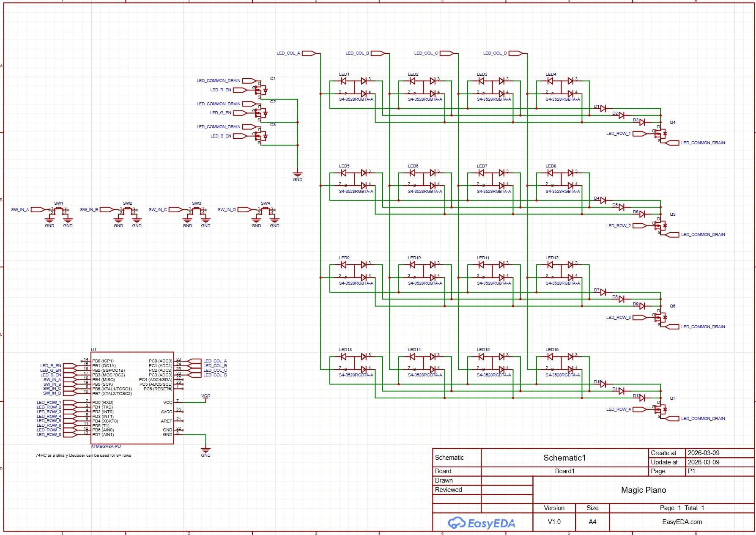Click the D8 diode symbol
756x535 pixels.
(622, 299)
